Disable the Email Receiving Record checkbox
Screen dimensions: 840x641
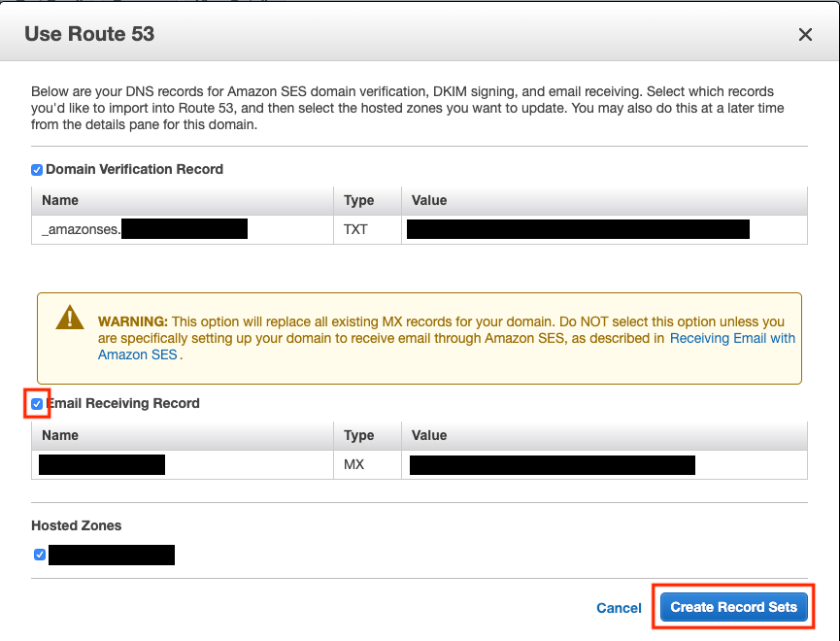coord(36,403)
